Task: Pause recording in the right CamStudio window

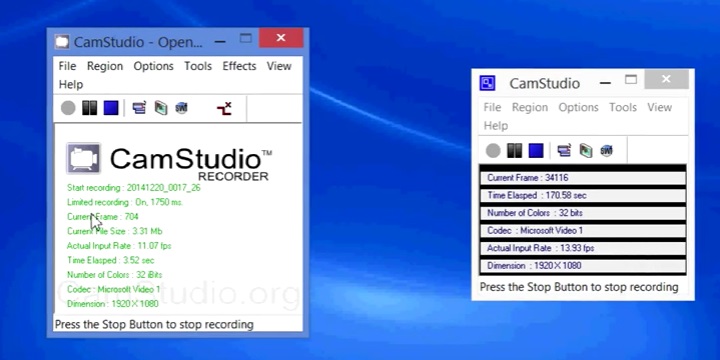Action: pos(514,151)
